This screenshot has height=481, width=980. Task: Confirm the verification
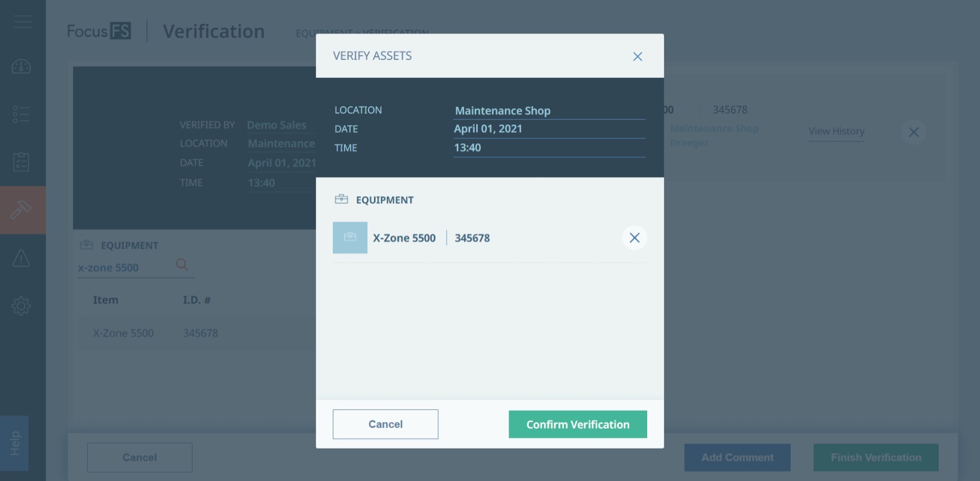[578, 425]
